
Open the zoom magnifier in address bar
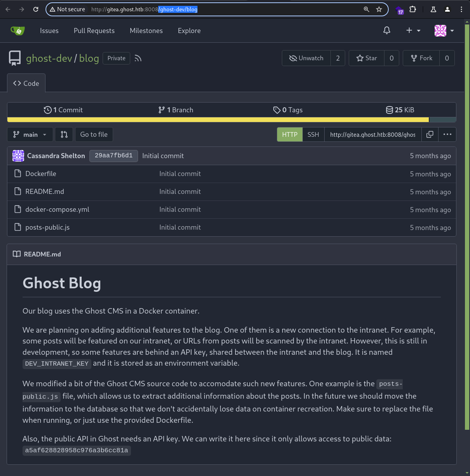366,9
